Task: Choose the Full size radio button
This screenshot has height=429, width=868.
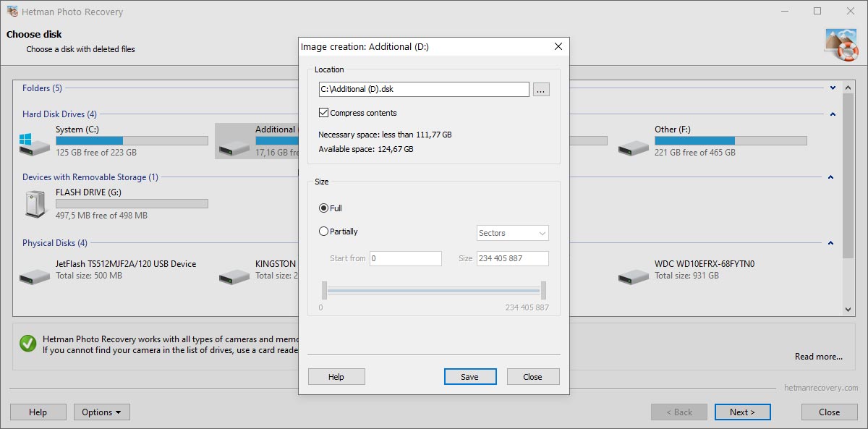Action: click(323, 208)
